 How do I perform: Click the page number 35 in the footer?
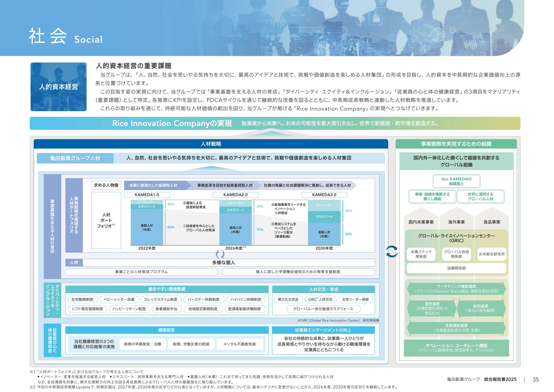point(535,379)
